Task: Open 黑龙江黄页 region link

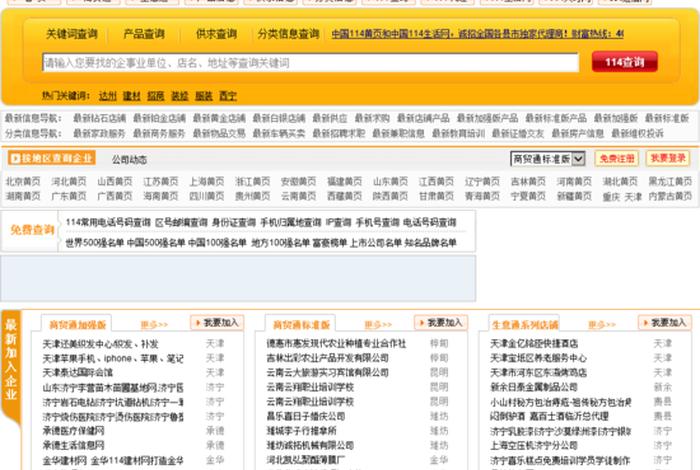Action: (x=670, y=182)
